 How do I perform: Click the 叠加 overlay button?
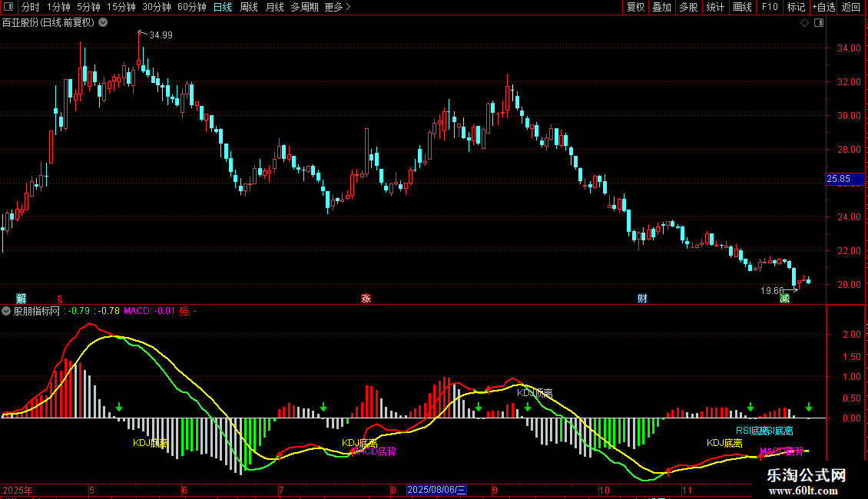click(x=661, y=7)
